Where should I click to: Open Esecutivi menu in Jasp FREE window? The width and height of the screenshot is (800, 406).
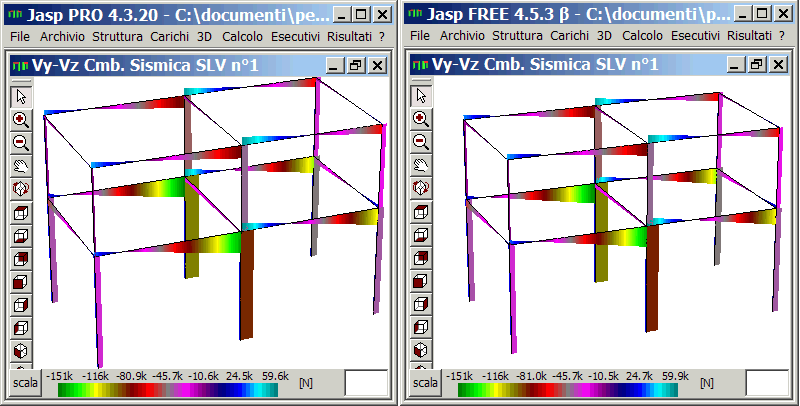coord(695,36)
